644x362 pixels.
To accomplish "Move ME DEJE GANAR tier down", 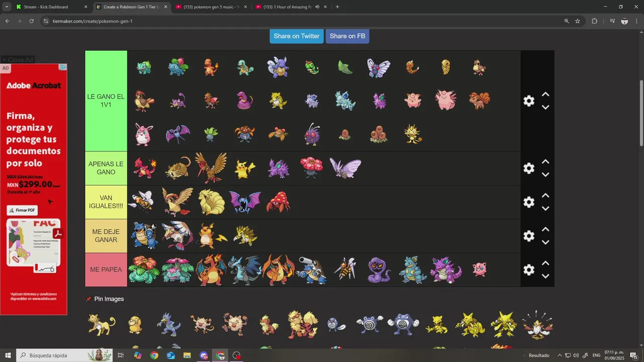I will [x=545, y=242].
